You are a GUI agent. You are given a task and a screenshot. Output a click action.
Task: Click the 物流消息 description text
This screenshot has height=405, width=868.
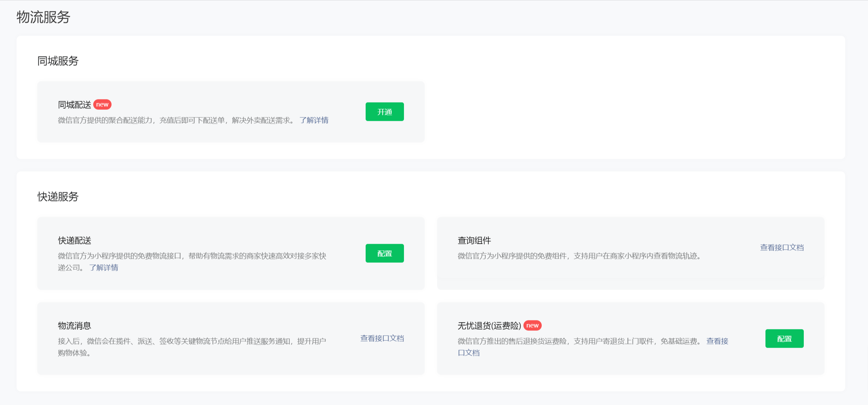click(192, 341)
